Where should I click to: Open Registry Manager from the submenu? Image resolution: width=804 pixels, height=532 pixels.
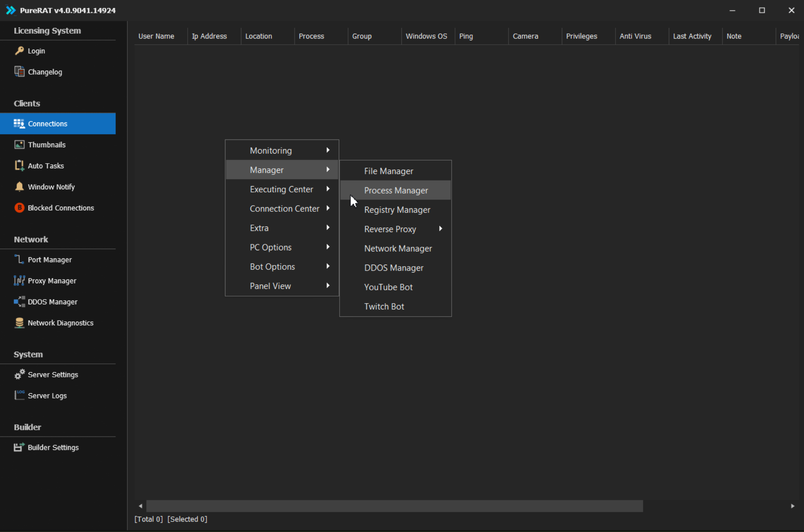coord(395,210)
